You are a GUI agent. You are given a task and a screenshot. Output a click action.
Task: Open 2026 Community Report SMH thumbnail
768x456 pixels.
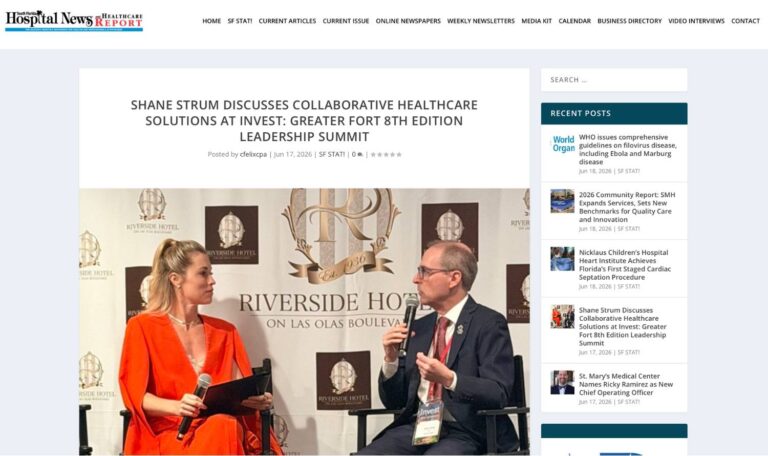(562, 201)
